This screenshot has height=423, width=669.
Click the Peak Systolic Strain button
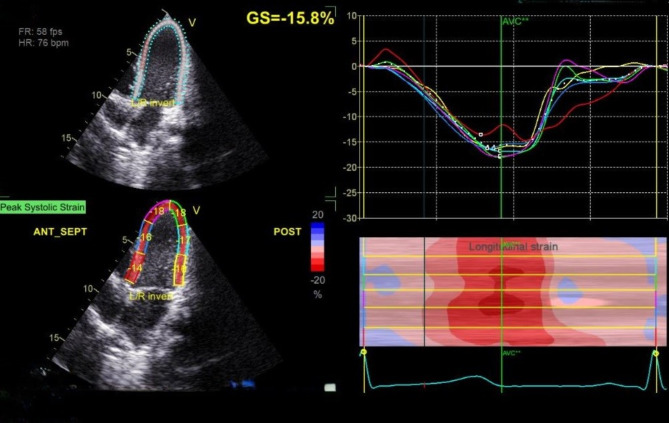43,207
